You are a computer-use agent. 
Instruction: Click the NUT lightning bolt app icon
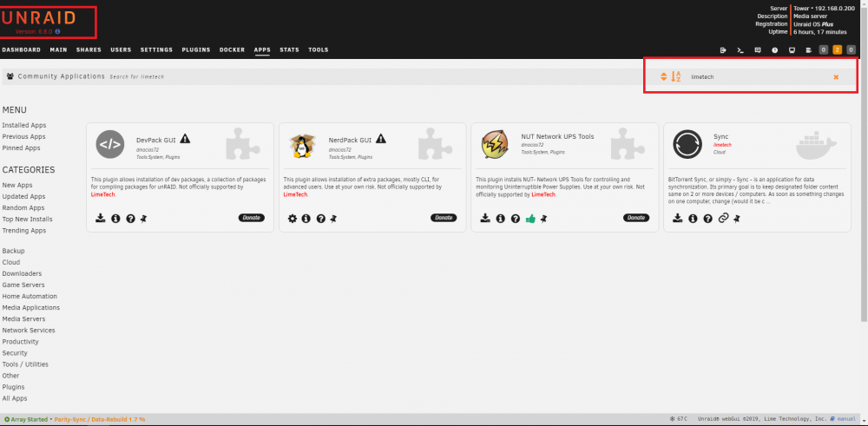pyautogui.click(x=495, y=144)
